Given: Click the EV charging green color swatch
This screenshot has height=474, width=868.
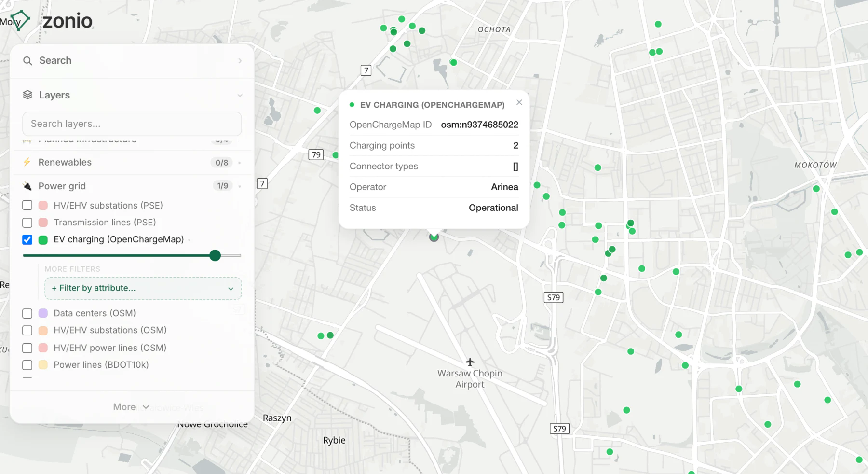Looking at the screenshot, I should pos(43,240).
